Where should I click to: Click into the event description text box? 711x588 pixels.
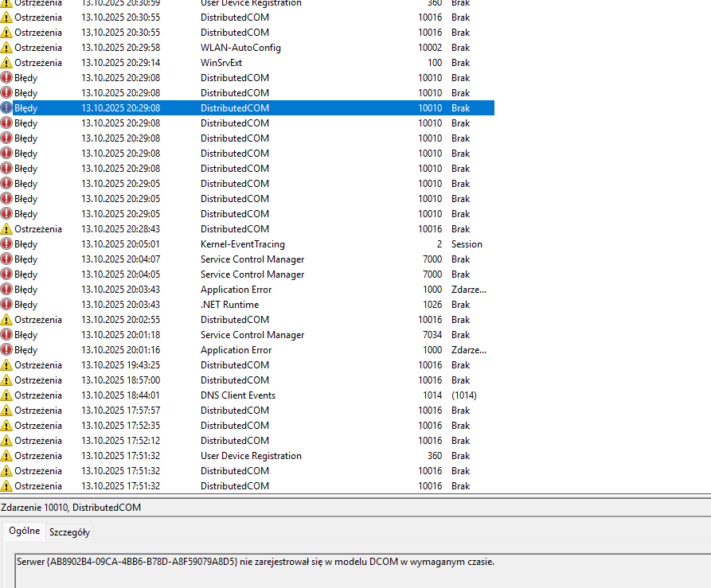(x=358, y=569)
